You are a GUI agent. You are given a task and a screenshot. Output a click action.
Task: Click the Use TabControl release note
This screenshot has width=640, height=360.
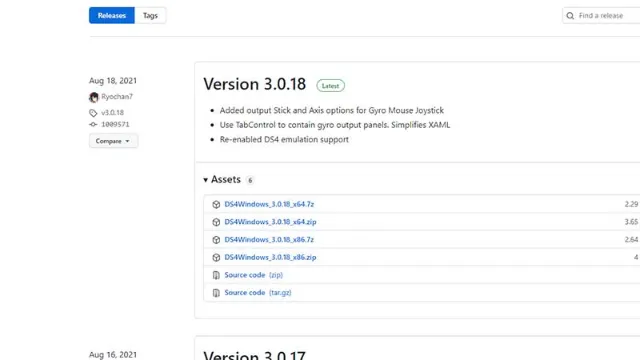[335, 125]
